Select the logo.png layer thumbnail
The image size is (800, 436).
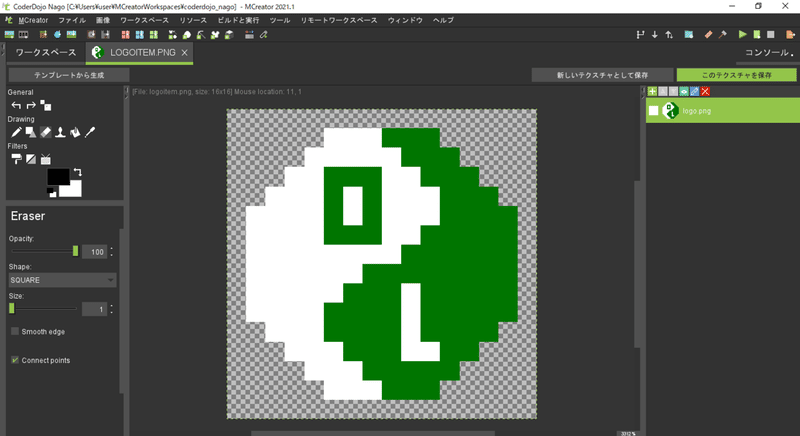pos(670,111)
